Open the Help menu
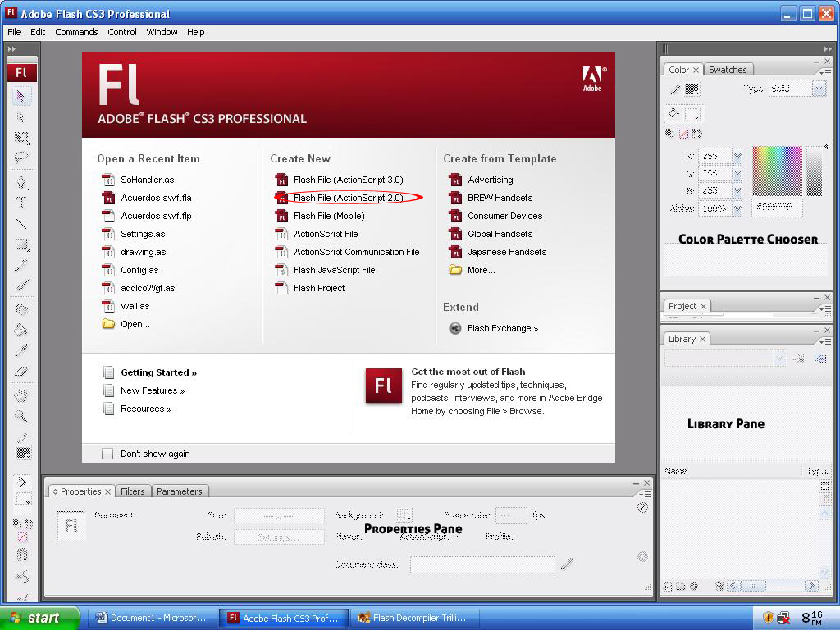840x630 pixels. tap(195, 32)
